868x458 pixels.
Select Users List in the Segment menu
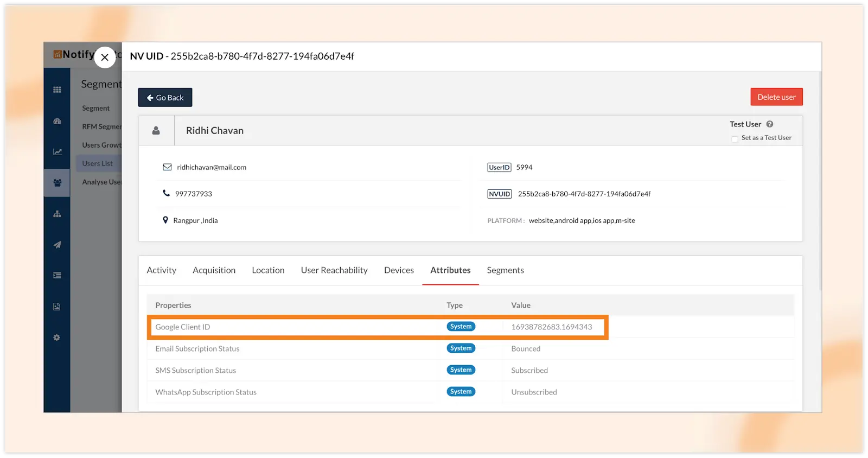coord(98,163)
